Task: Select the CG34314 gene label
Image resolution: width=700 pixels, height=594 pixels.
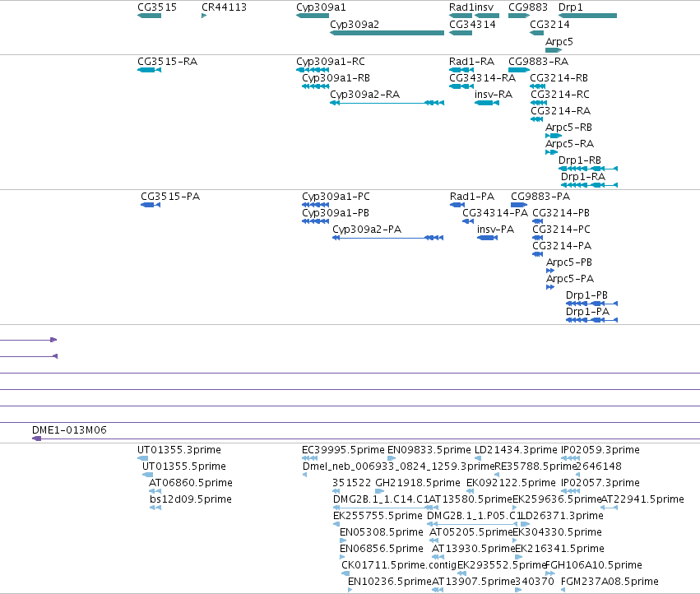Action: pyautogui.click(x=472, y=24)
